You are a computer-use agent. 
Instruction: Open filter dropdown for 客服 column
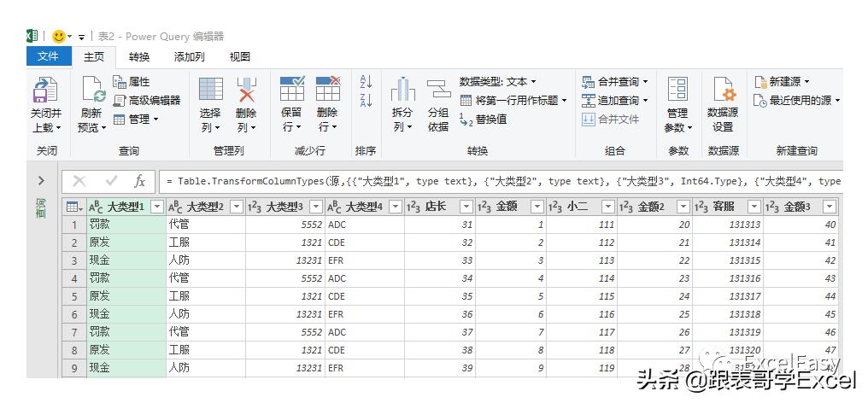754,207
